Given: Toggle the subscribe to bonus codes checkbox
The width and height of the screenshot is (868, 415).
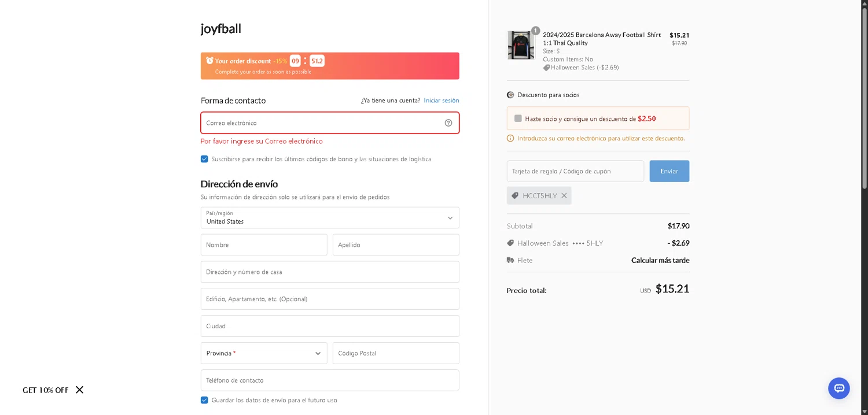Looking at the screenshot, I should (204, 159).
